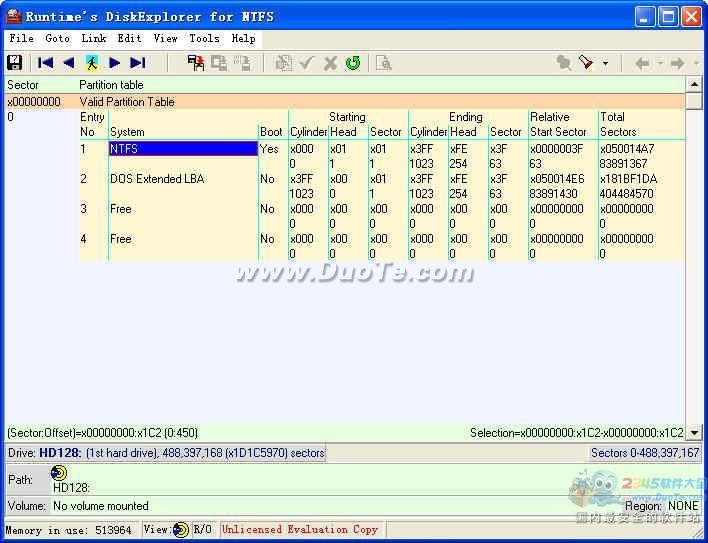Click the Valid Partition Table row
708x543 pixels.
[345, 102]
